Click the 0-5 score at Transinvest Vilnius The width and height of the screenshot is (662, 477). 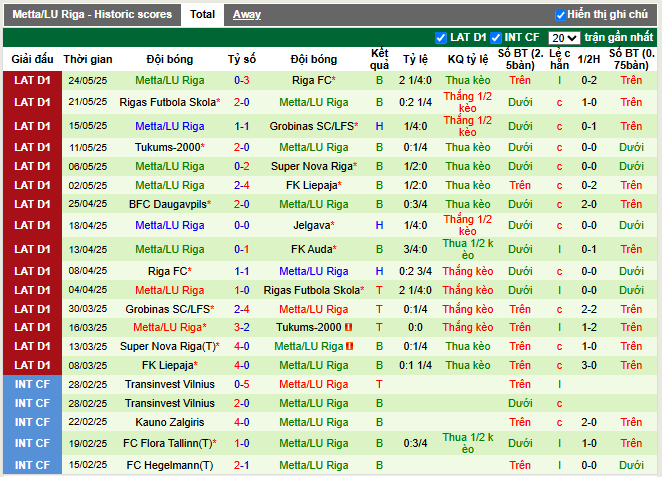point(241,385)
